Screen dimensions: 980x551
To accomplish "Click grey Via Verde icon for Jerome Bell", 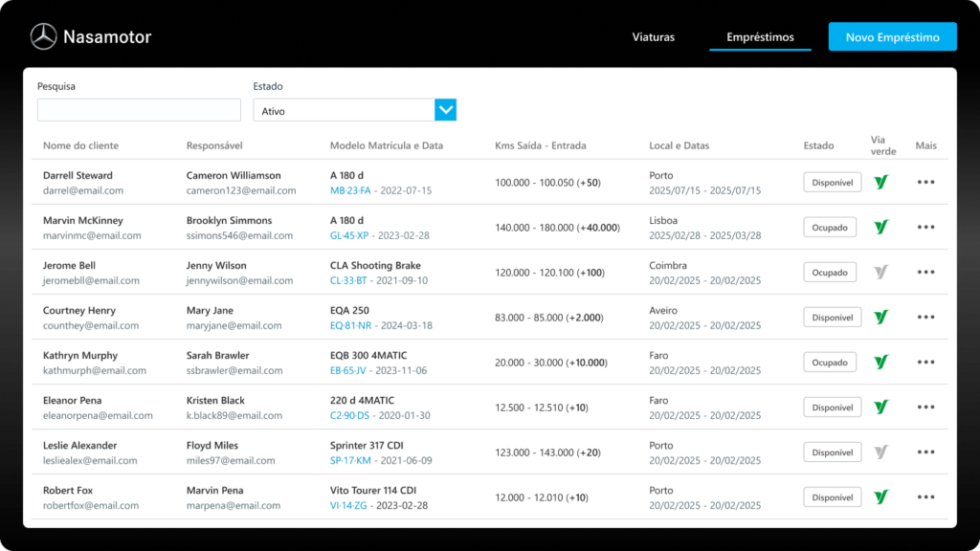I will (881, 273).
